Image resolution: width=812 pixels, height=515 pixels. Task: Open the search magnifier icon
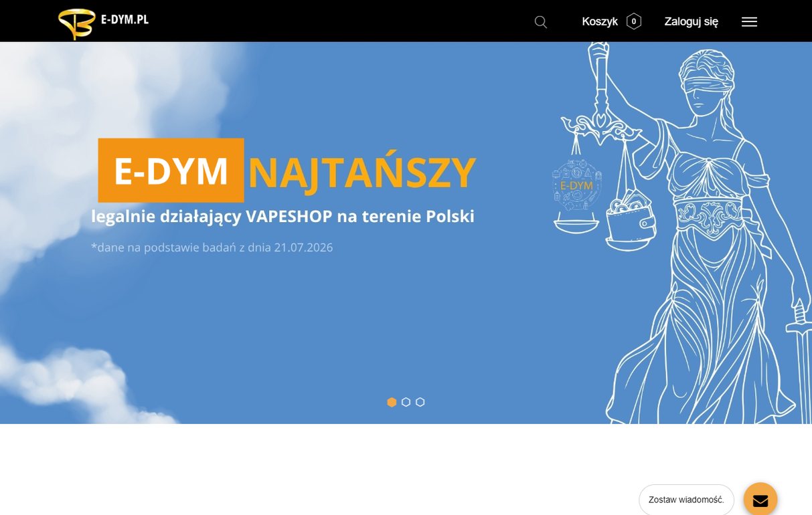[541, 22]
